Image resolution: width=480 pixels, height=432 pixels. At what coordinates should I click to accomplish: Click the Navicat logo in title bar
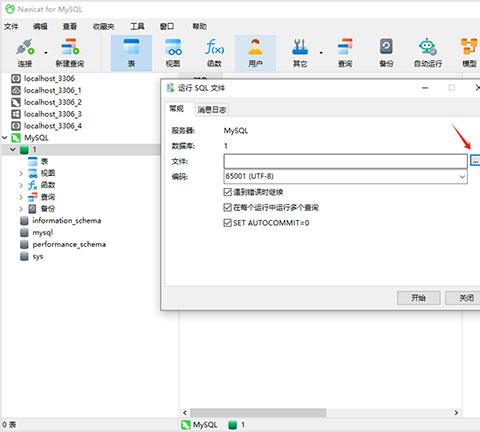10,9
